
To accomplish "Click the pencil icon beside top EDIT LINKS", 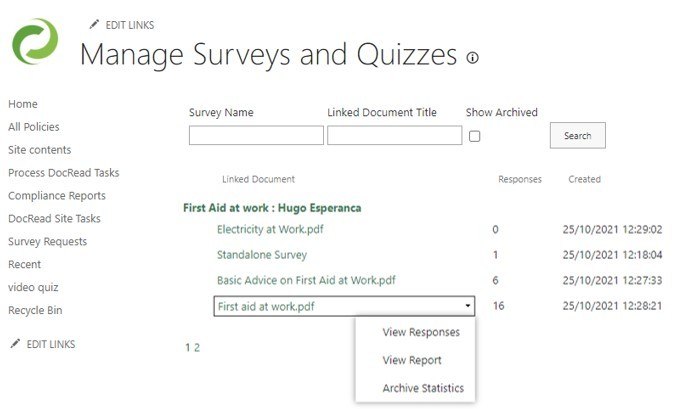I will click(x=94, y=25).
